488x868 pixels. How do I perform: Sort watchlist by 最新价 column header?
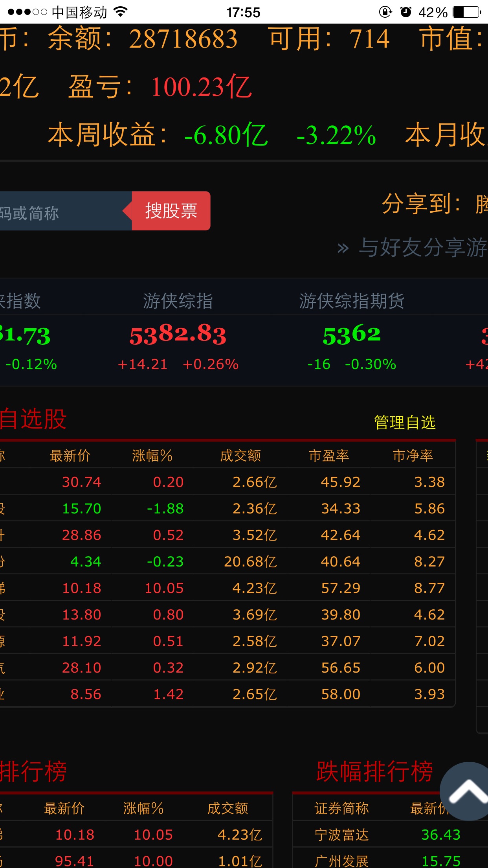(70, 456)
